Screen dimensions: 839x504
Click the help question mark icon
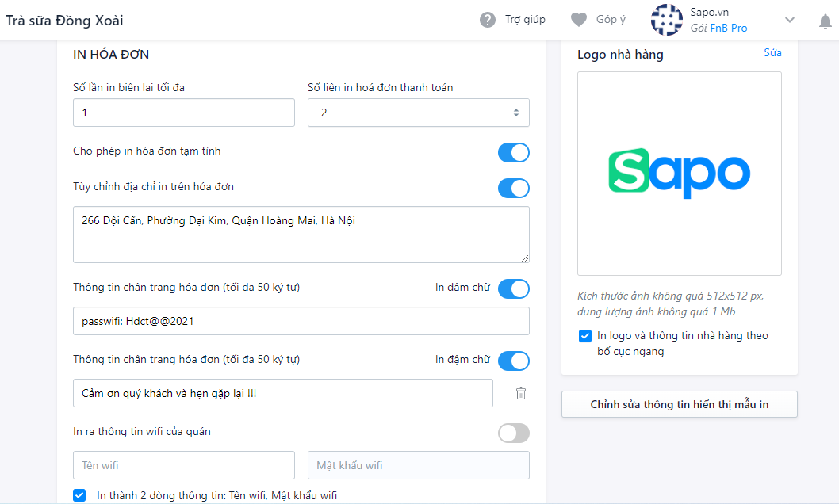click(488, 20)
